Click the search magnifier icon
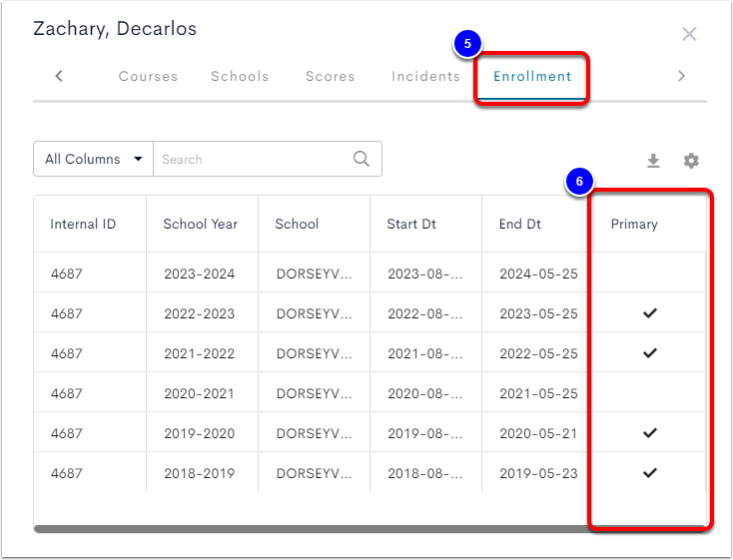733x560 pixels. 361,159
